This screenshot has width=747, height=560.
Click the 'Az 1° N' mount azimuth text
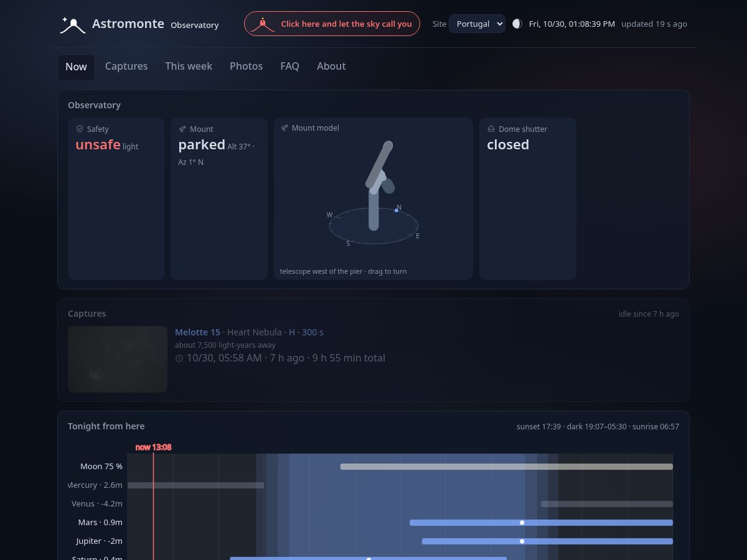pyautogui.click(x=191, y=162)
